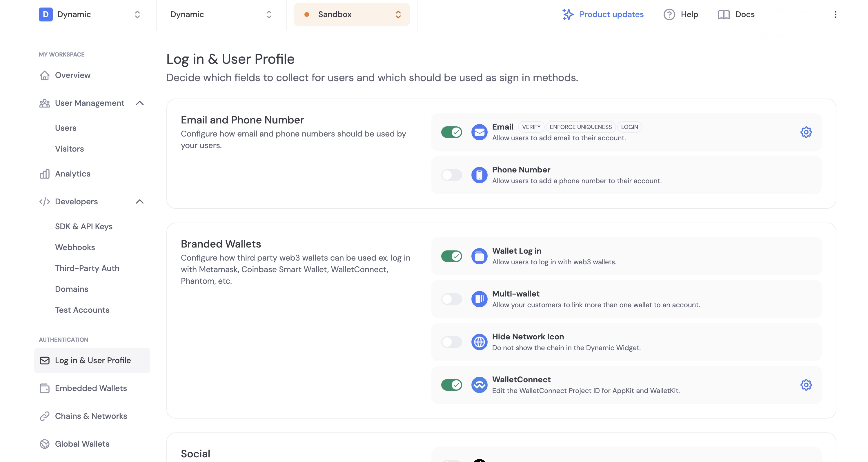Click the Docs book icon

(723, 14)
